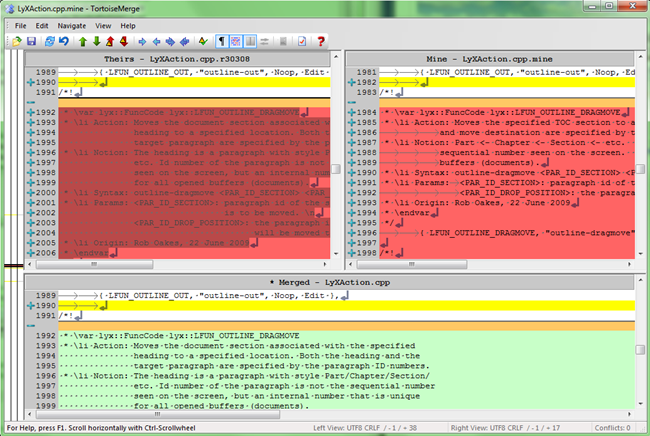Image resolution: width=650 pixels, height=436 pixels.
Task: Click 'Right View: UTF8 CRLF' status entry
Action: (x=505, y=428)
